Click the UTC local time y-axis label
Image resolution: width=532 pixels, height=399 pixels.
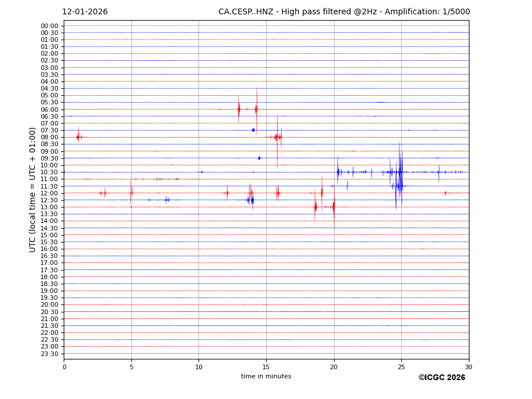pyautogui.click(x=33, y=190)
